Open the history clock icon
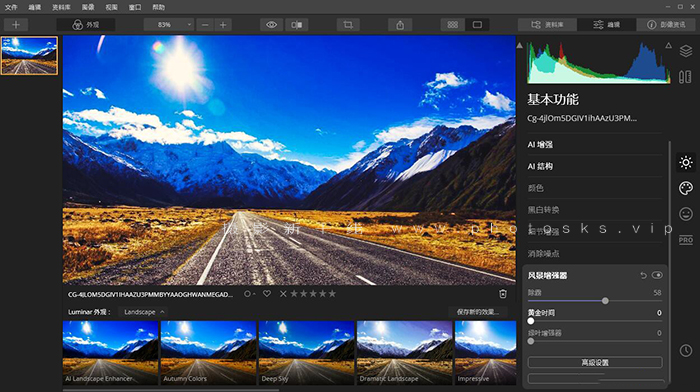Image resolution: width=700 pixels, height=392 pixels. pos(686,350)
